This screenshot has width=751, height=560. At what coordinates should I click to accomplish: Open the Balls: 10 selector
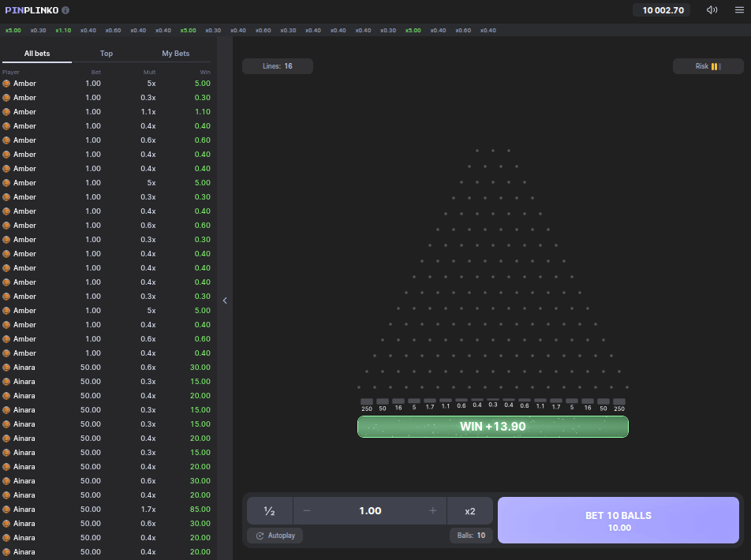pos(471,536)
